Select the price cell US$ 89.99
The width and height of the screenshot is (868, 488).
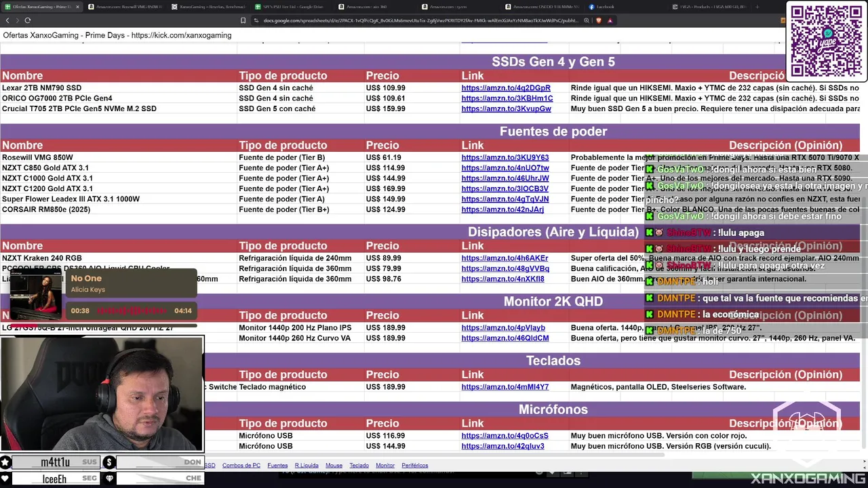pos(384,258)
